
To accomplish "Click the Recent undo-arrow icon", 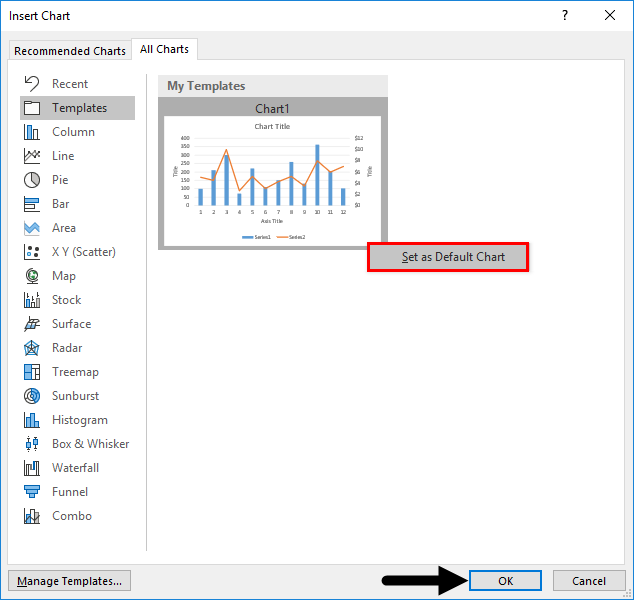I will pyautogui.click(x=32, y=84).
